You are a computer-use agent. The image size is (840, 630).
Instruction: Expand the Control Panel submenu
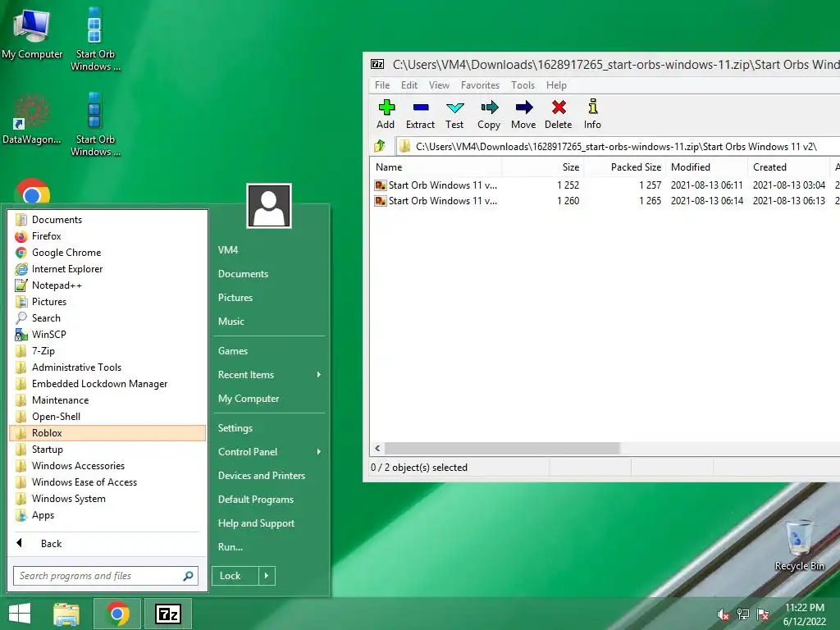click(x=269, y=452)
